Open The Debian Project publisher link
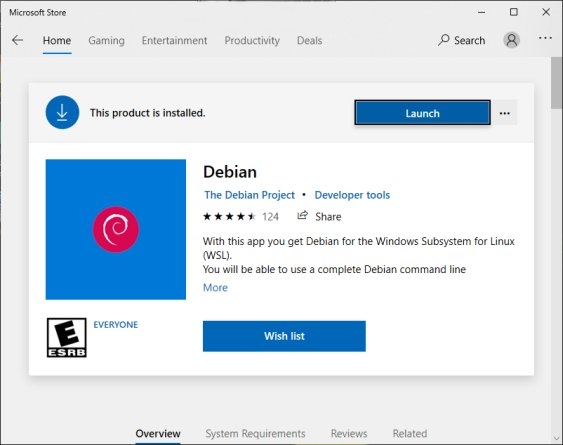This screenshot has width=563, height=445. [x=249, y=195]
